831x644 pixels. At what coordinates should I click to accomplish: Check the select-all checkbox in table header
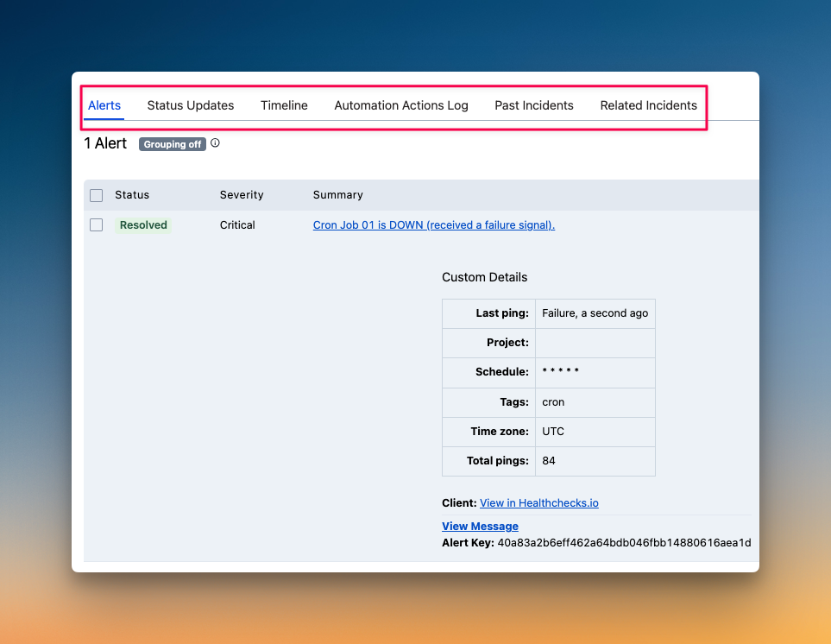coord(96,195)
